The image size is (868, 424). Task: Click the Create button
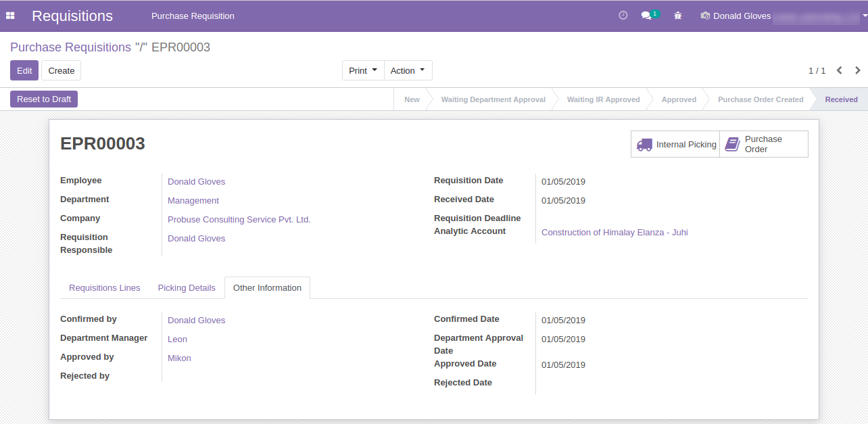62,70
